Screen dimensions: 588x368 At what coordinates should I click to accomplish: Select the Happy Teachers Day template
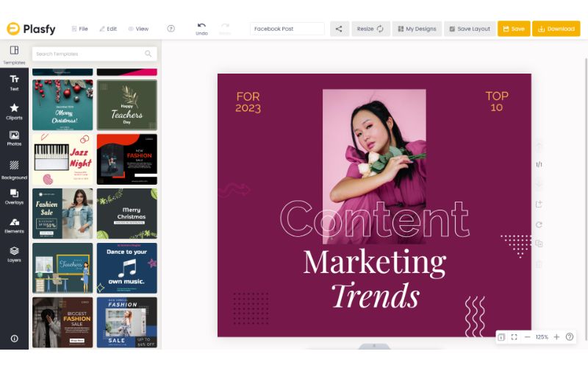[x=127, y=105]
